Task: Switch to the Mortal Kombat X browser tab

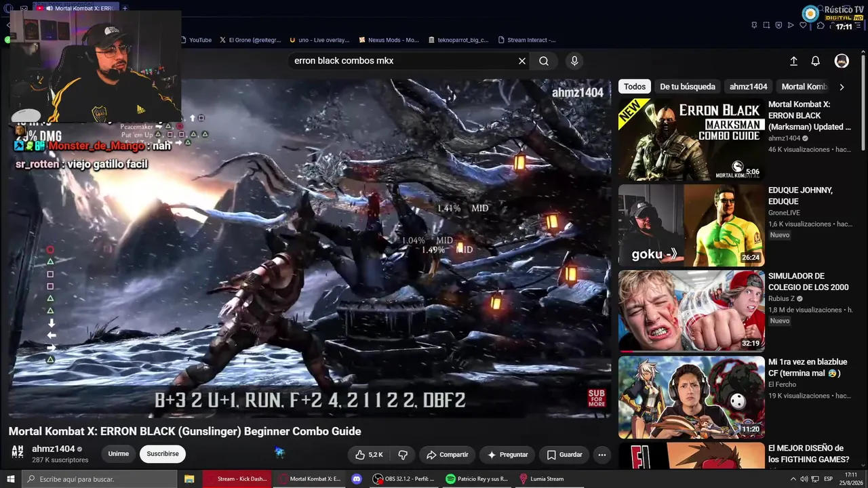Action: [x=77, y=8]
